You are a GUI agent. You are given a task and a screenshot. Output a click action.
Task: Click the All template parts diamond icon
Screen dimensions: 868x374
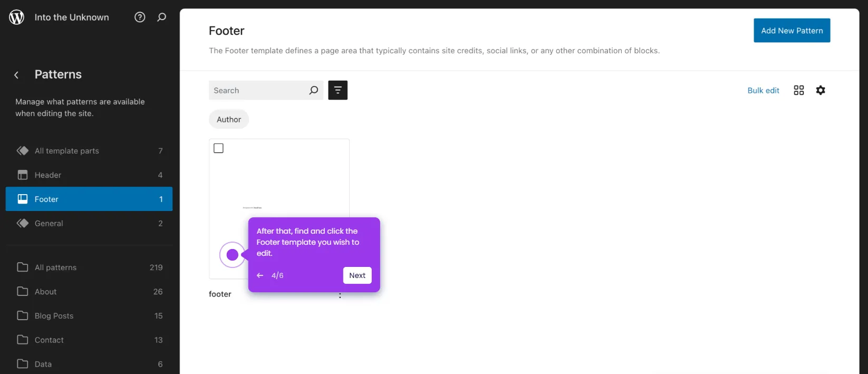[x=23, y=151]
